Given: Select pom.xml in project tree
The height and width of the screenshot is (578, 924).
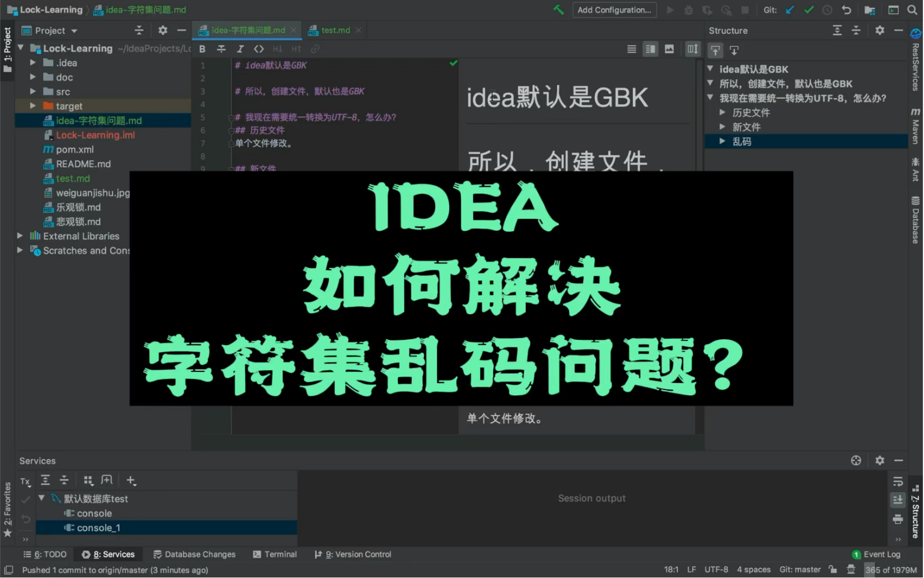Looking at the screenshot, I should pyautogui.click(x=75, y=149).
